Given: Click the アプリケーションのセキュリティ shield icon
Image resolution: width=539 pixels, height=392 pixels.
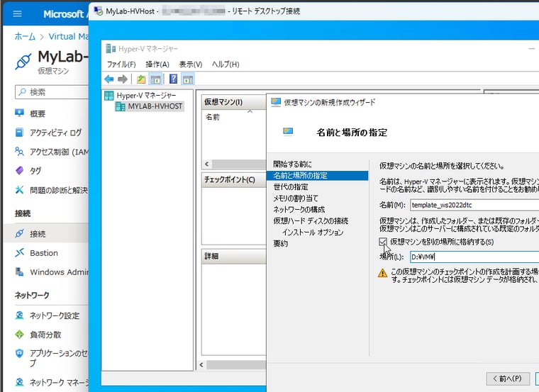Looking at the screenshot, I should coord(20,353).
